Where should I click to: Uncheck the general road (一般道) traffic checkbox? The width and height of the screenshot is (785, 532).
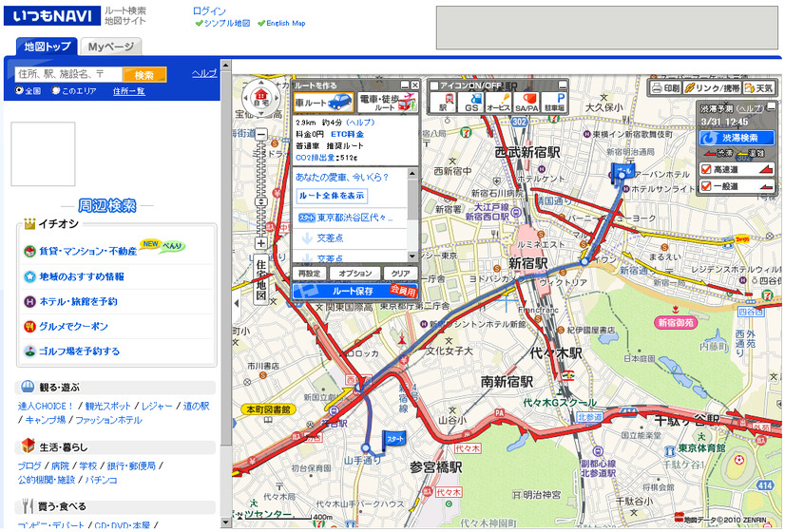coord(706,186)
